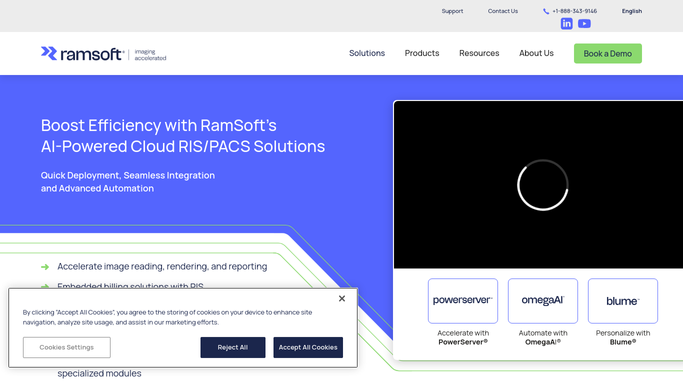Click the Book a Demo button
Image resolution: width=683 pixels, height=384 pixels.
608,54
